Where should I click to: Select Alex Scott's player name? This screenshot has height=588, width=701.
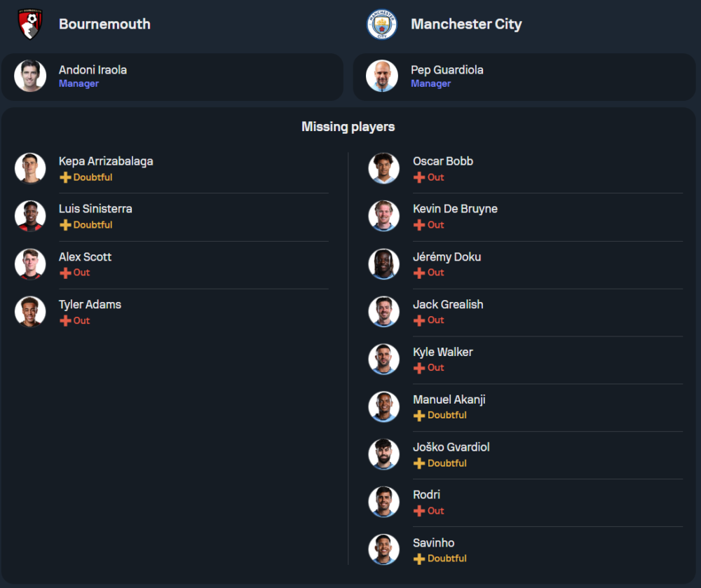[x=85, y=257]
